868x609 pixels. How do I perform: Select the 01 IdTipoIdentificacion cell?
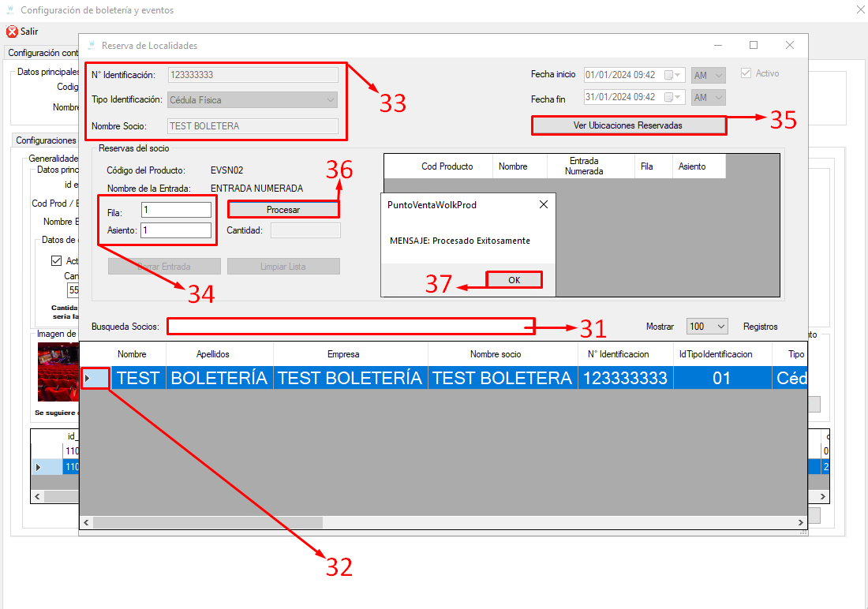coord(722,378)
